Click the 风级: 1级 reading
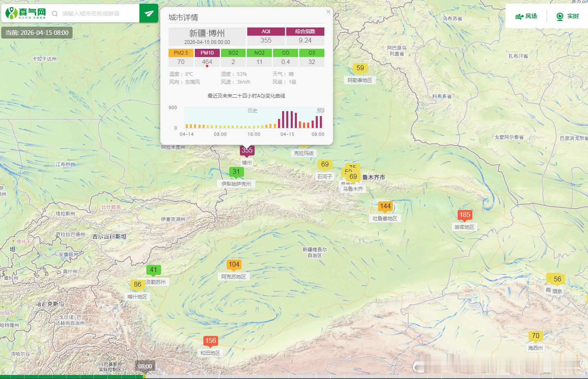This screenshot has width=588, height=379. pyautogui.click(x=284, y=82)
